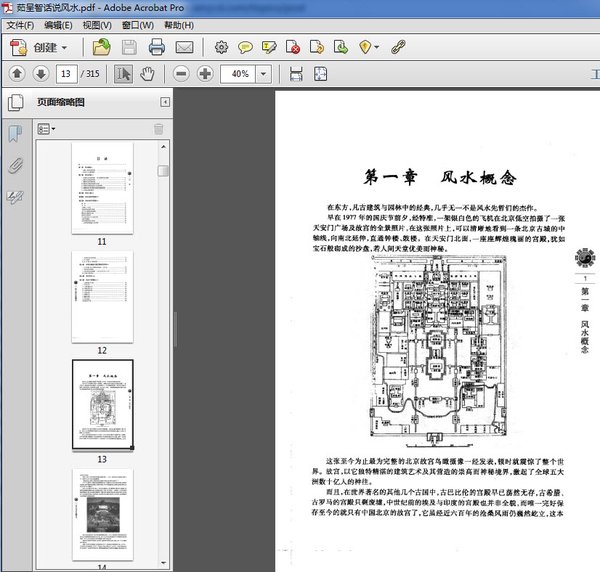This screenshot has width=600, height=572.
Task: Choose the Select tool cursor
Action: pos(123,74)
